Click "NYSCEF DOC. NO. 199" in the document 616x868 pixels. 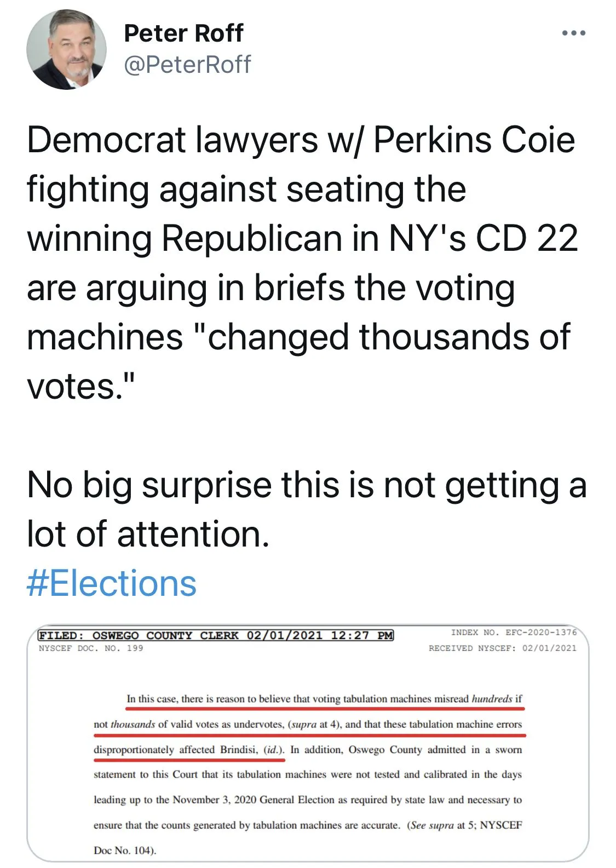pos(91,648)
